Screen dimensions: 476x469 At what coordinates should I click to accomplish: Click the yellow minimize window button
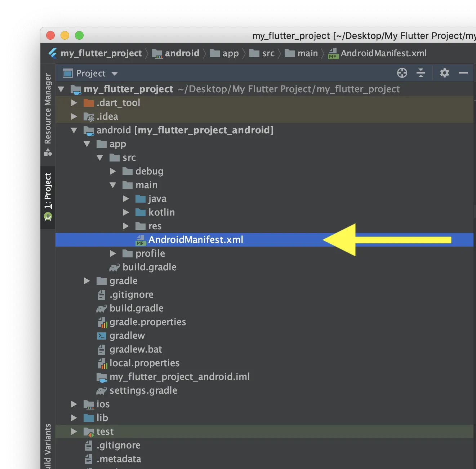[x=65, y=35]
